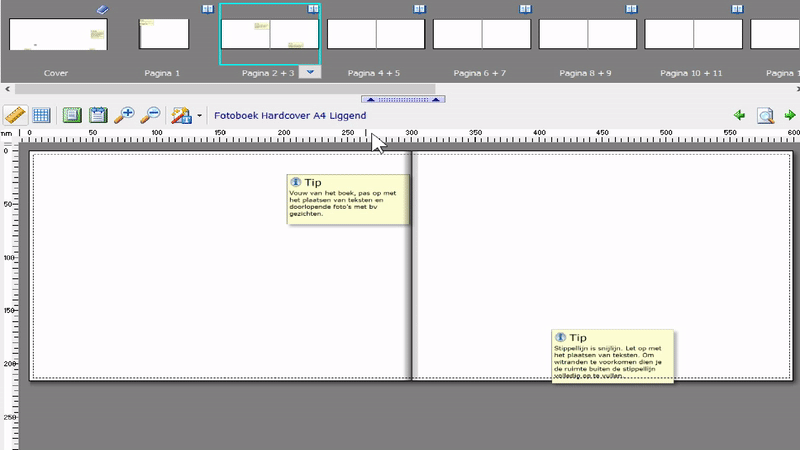Select the Cover thumbnail

[x=55, y=35]
